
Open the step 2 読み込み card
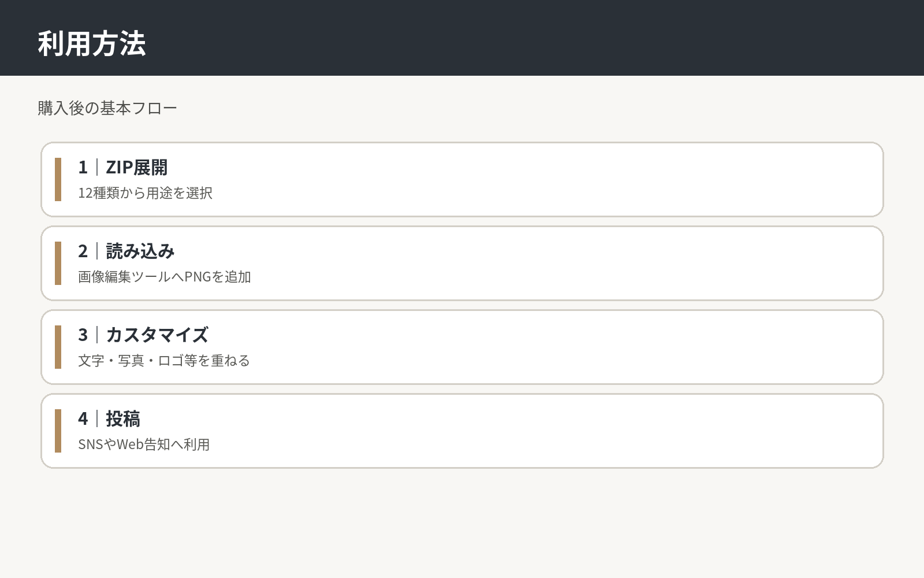pyautogui.click(x=462, y=263)
